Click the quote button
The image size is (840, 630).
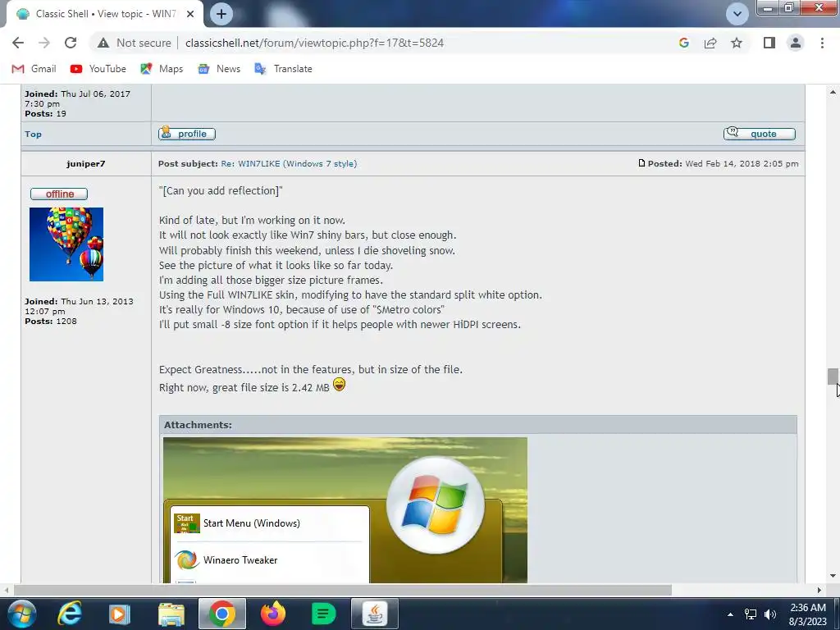pos(759,134)
